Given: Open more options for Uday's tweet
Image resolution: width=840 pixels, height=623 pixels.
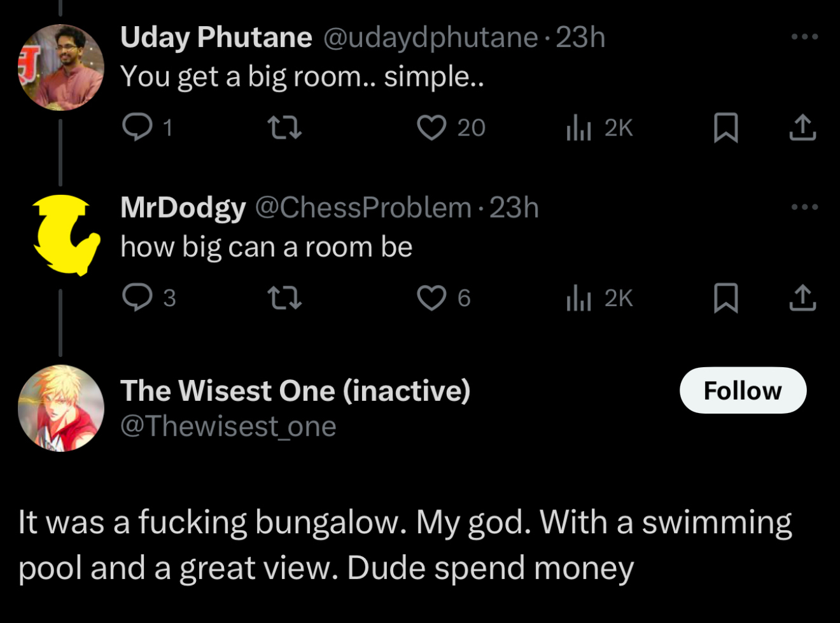Looking at the screenshot, I should click(804, 37).
